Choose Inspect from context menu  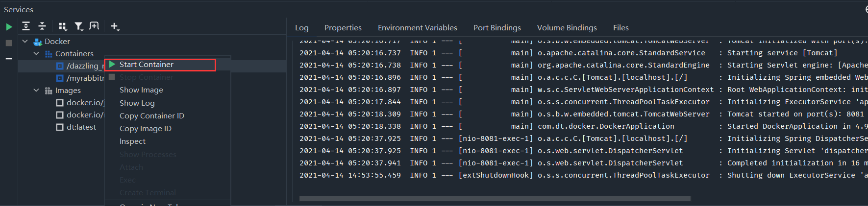click(132, 141)
